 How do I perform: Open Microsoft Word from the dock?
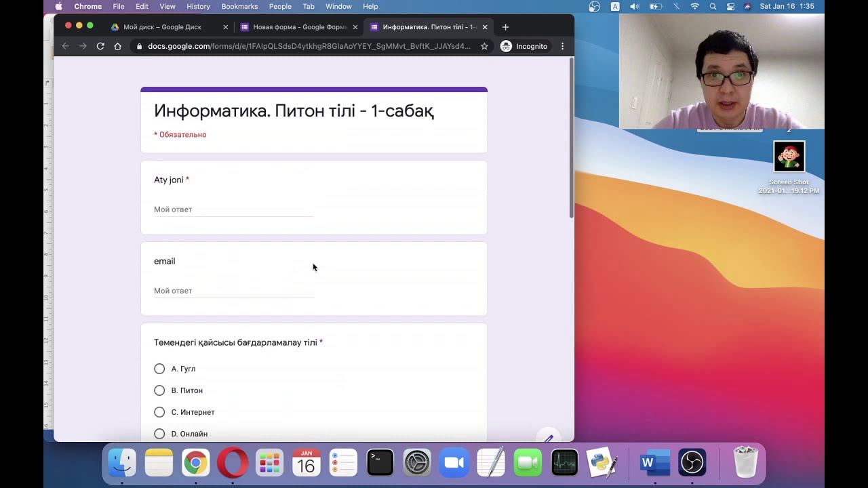[x=655, y=463]
